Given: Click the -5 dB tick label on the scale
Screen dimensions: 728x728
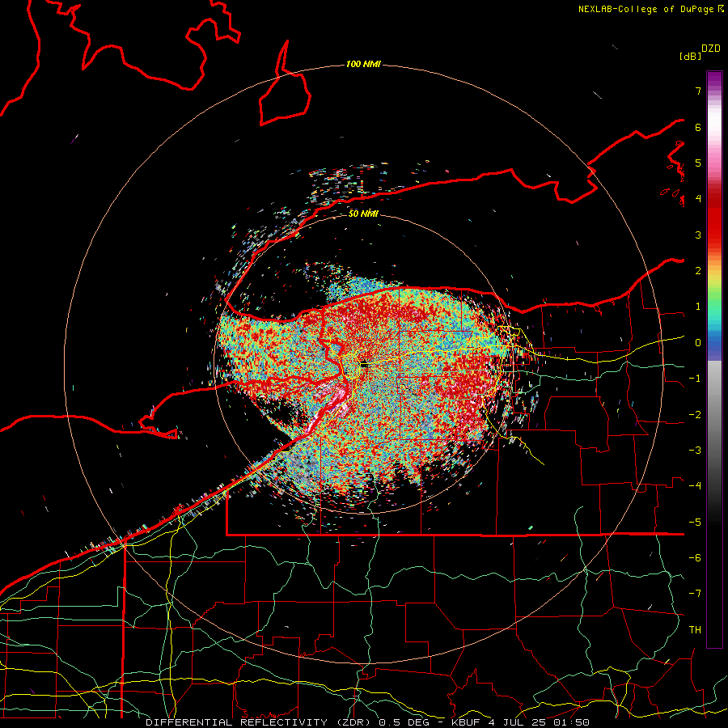Looking at the screenshot, I should pyautogui.click(x=695, y=523).
